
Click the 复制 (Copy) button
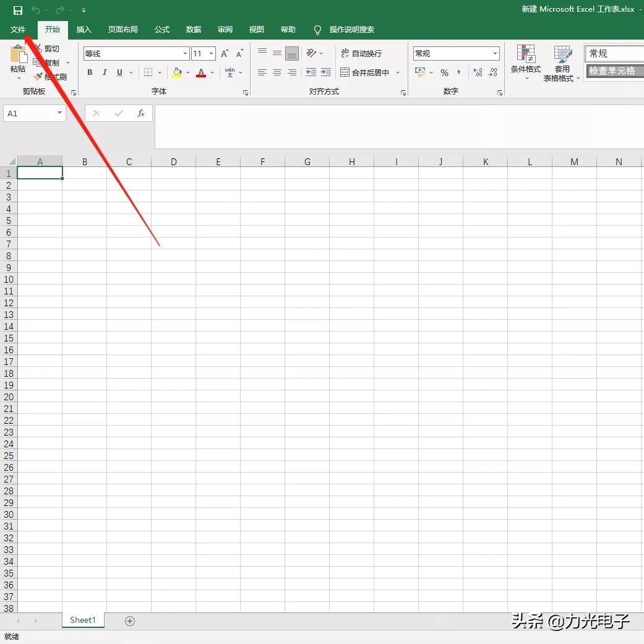(49, 62)
